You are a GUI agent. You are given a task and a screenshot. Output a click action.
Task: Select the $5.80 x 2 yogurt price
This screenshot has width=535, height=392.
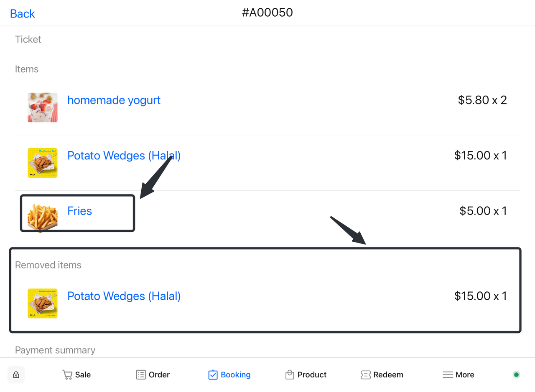point(482,100)
